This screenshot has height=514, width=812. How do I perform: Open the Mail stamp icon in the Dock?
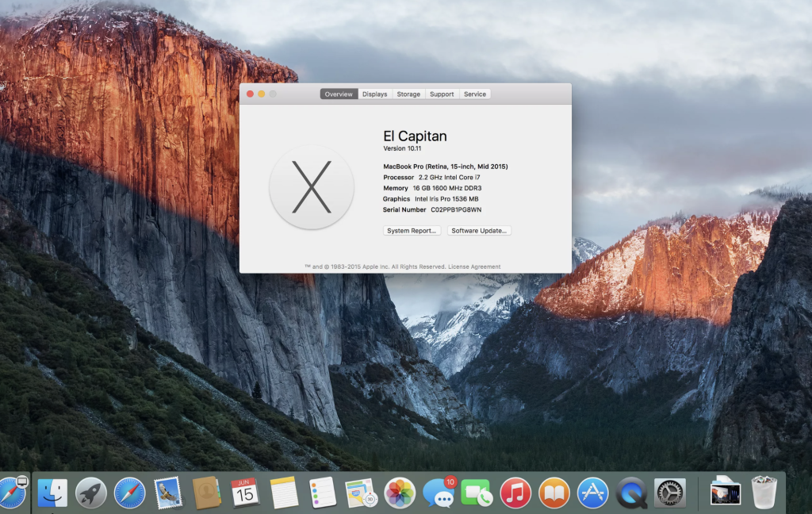click(168, 493)
